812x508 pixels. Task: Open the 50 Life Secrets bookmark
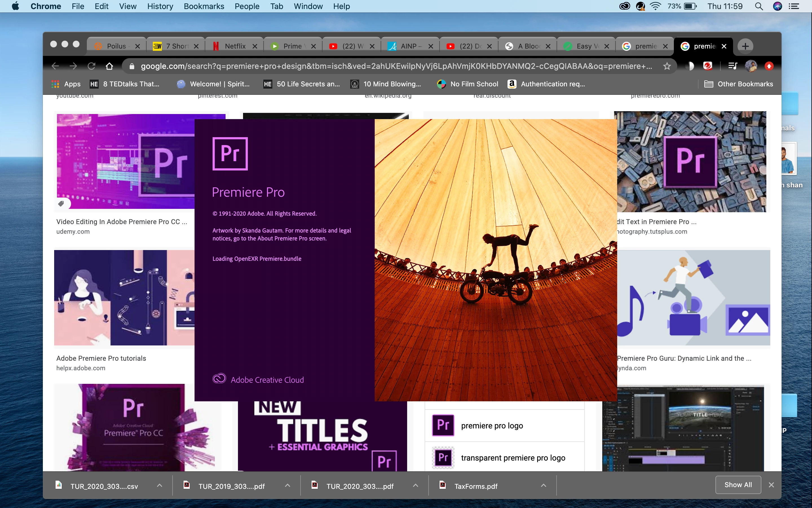coord(302,84)
